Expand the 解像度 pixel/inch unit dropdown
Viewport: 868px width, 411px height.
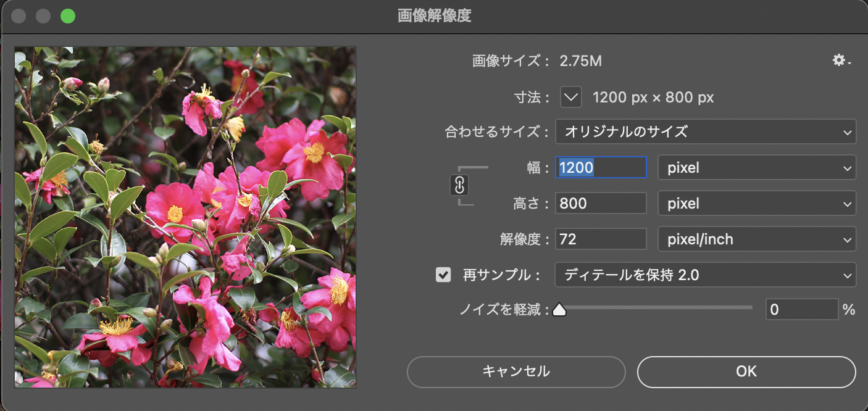coord(756,239)
